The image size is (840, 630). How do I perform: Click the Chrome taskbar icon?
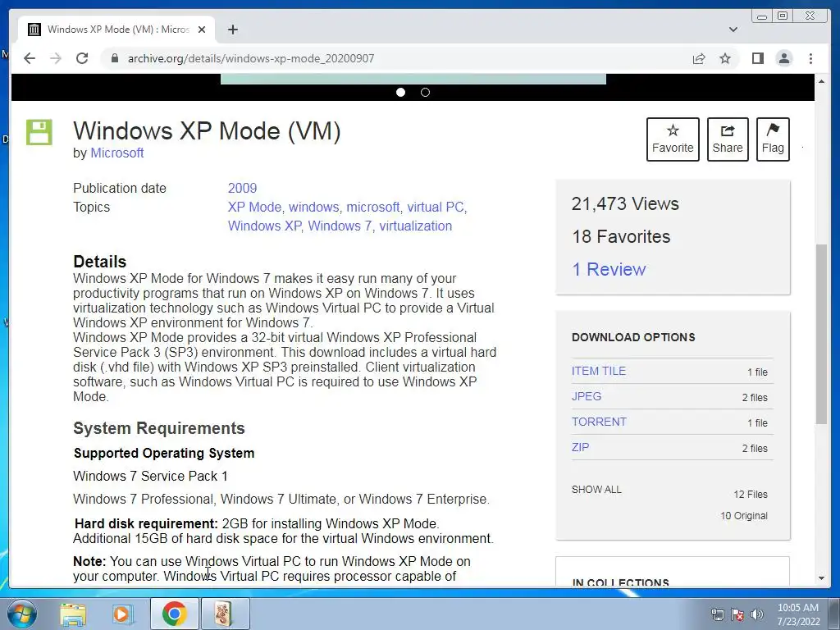tap(174, 614)
